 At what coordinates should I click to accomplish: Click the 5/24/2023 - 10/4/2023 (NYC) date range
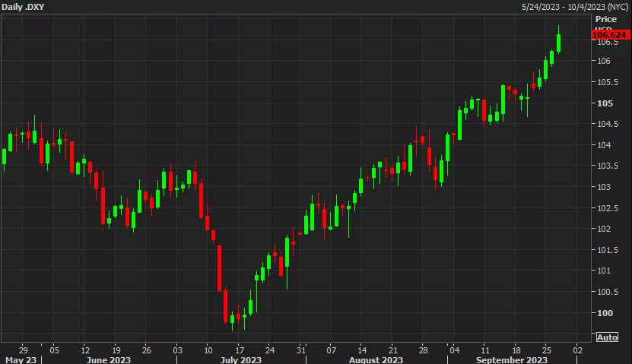(575, 7)
